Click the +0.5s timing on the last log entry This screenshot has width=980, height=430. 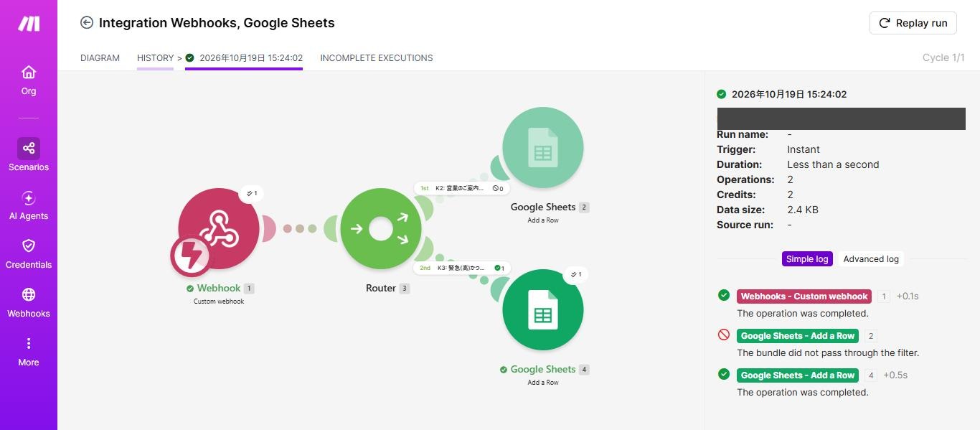pyautogui.click(x=895, y=375)
